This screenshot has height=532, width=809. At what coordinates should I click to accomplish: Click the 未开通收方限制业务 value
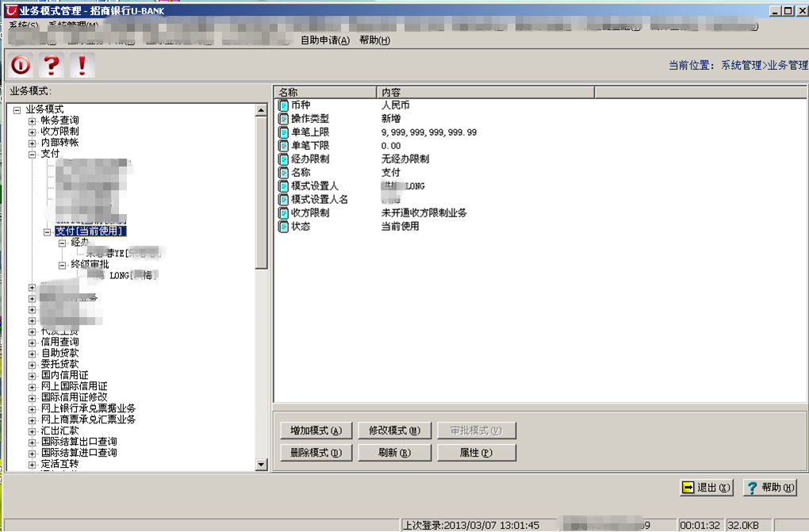pos(424,212)
